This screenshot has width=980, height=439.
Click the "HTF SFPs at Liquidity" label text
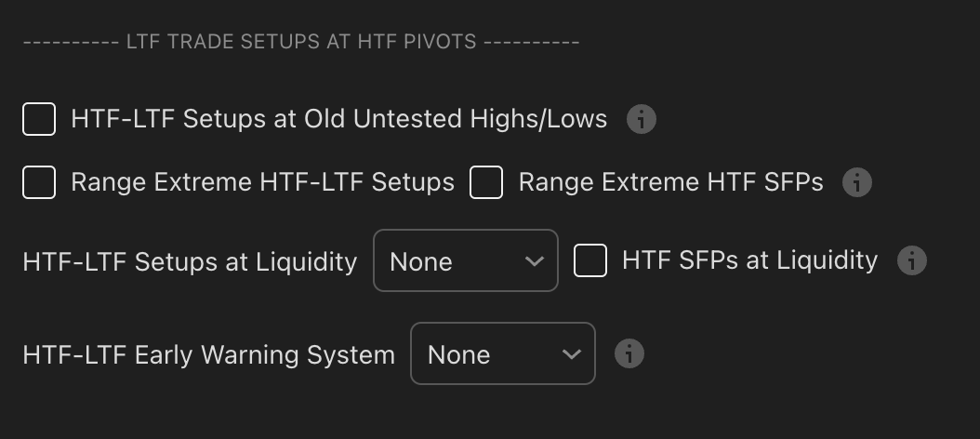pyautogui.click(x=749, y=261)
